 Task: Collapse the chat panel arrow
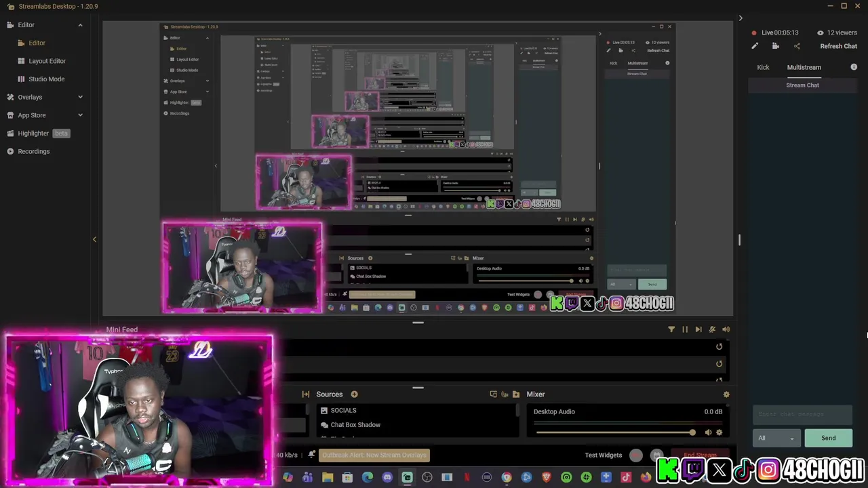point(741,18)
